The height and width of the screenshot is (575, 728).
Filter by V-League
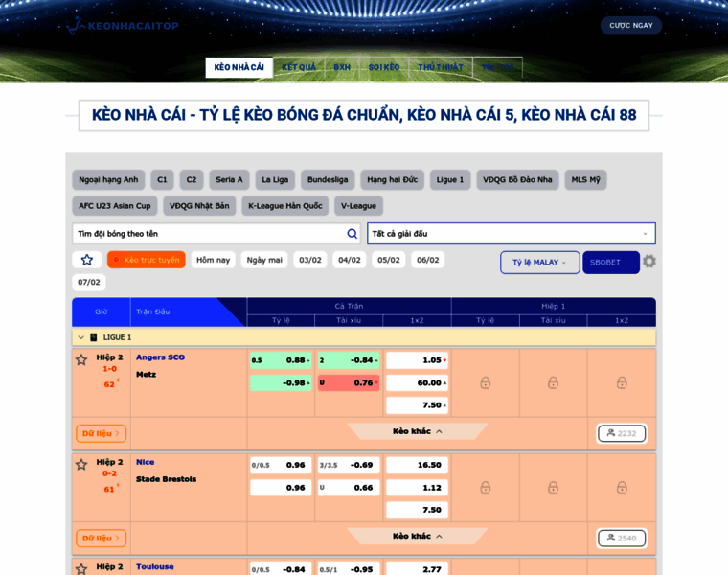(358, 206)
